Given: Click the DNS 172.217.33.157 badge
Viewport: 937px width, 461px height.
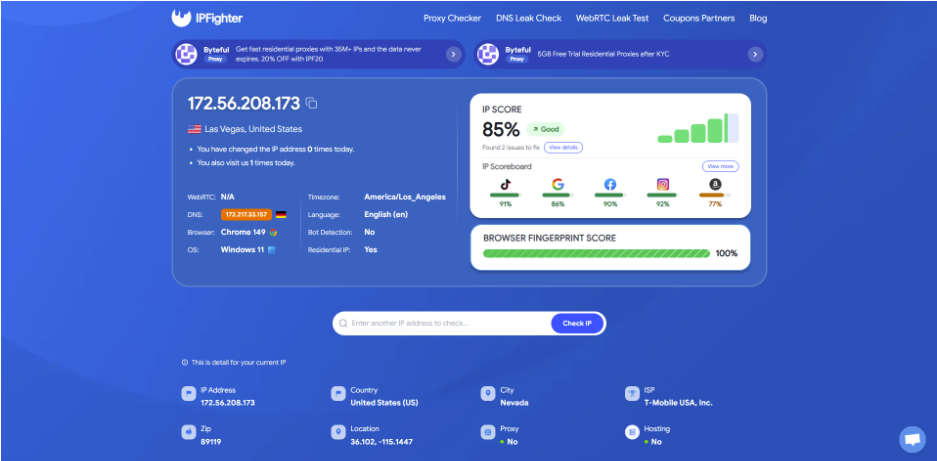Looking at the screenshot, I should point(247,215).
